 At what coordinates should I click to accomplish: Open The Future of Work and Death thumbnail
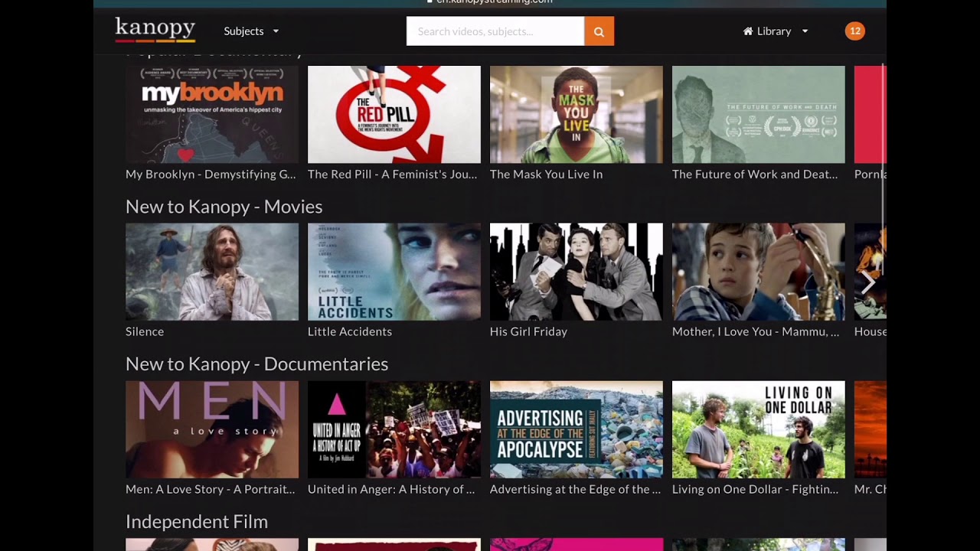tap(759, 115)
